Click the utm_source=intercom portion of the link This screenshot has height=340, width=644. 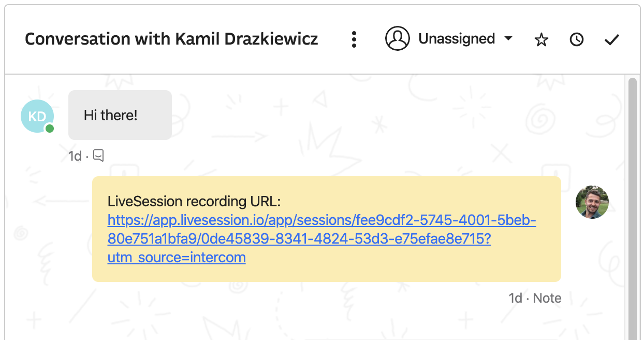coord(176,258)
